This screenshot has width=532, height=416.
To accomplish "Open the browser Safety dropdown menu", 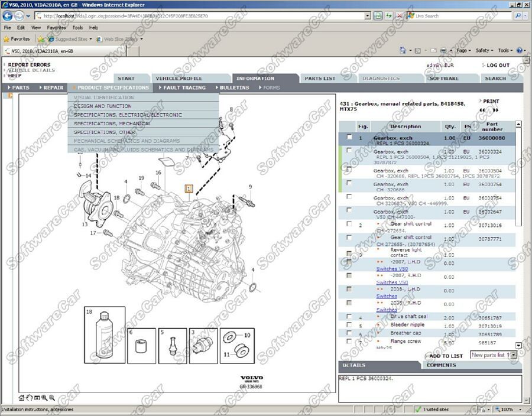I will tap(484, 51).
